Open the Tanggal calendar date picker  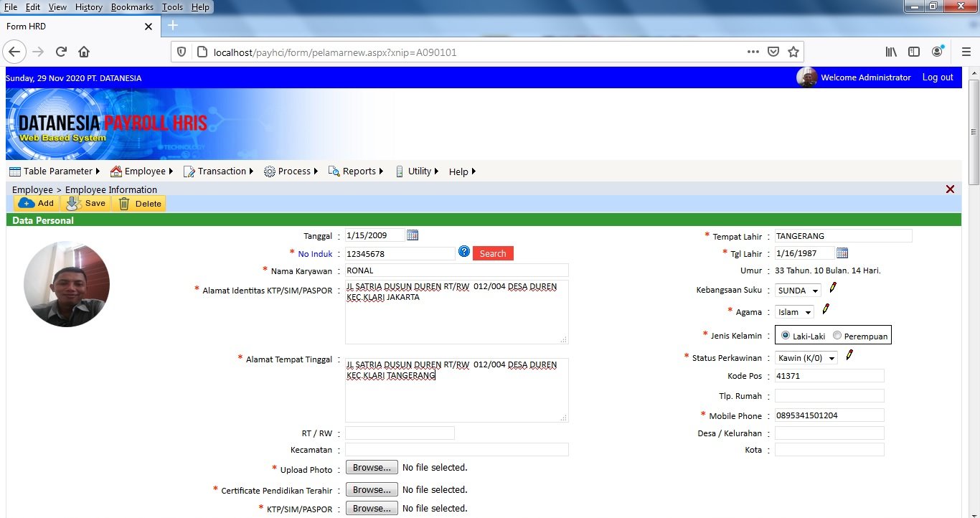coord(413,235)
